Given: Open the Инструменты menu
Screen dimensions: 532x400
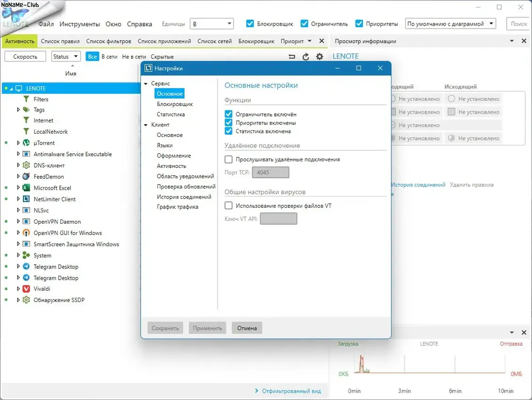Looking at the screenshot, I should point(80,24).
